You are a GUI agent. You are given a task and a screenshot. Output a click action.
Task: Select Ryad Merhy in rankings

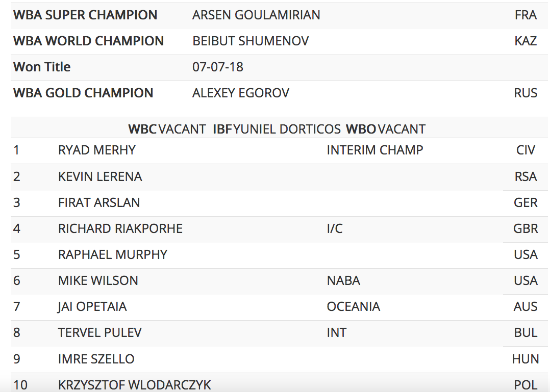[x=97, y=150]
